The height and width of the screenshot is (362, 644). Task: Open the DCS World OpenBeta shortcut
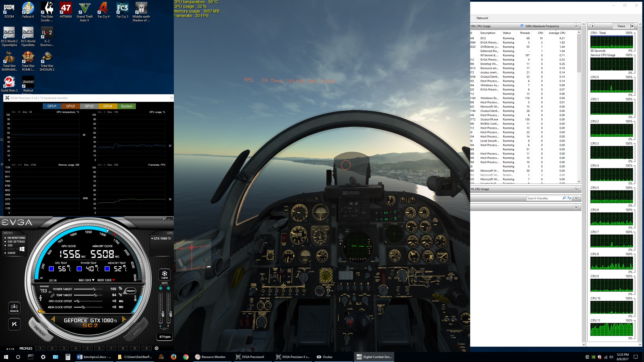(x=28, y=36)
